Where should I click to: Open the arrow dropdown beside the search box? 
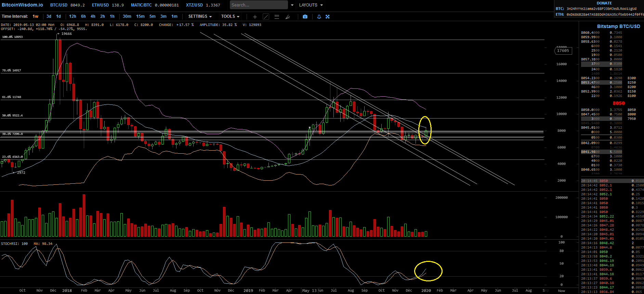pyautogui.click(x=292, y=5)
